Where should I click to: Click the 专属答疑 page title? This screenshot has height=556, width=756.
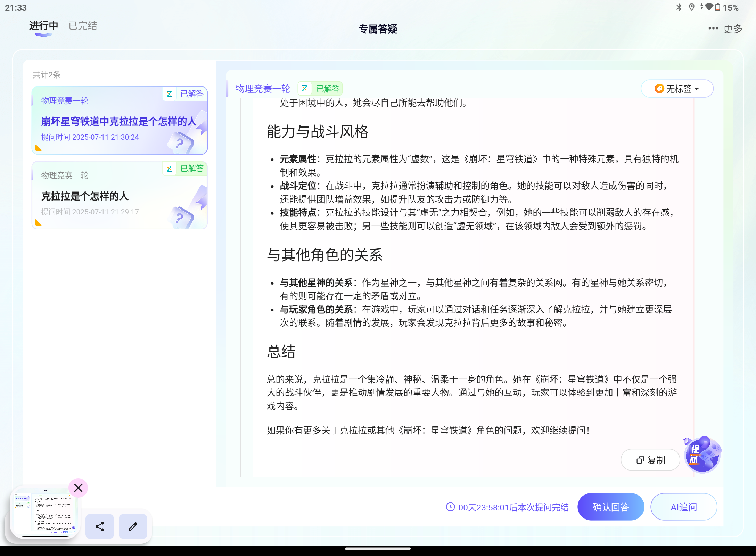coord(378,29)
